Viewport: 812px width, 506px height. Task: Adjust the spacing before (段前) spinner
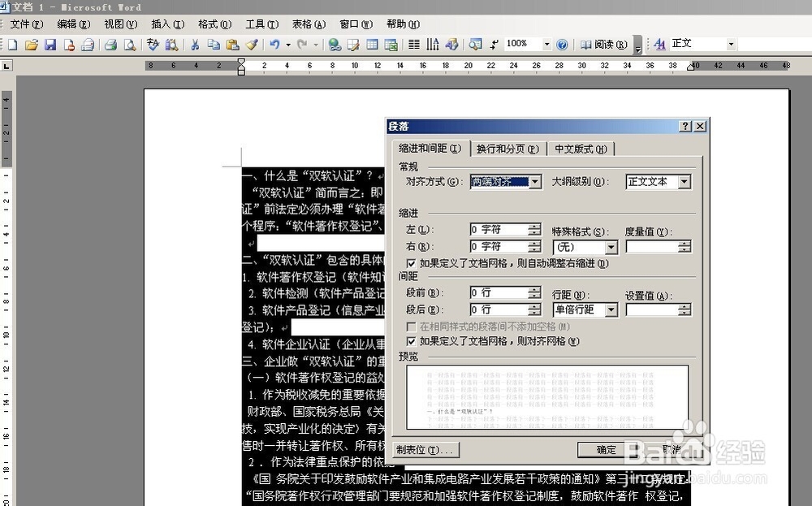coord(534,292)
